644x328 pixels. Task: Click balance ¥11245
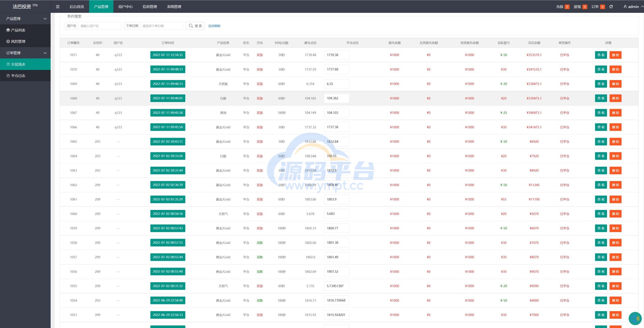[x=534, y=185]
